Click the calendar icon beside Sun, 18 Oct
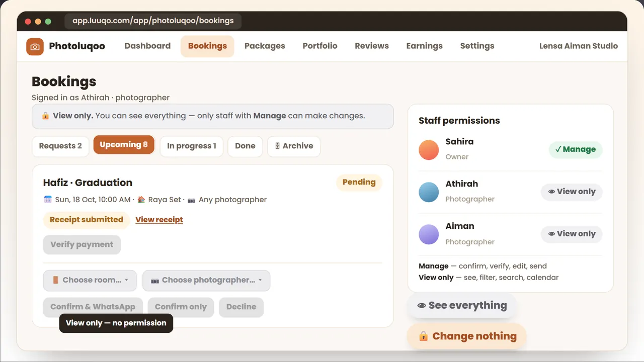The height and width of the screenshot is (362, 644). pyautogui.click(x=48, y=200)
